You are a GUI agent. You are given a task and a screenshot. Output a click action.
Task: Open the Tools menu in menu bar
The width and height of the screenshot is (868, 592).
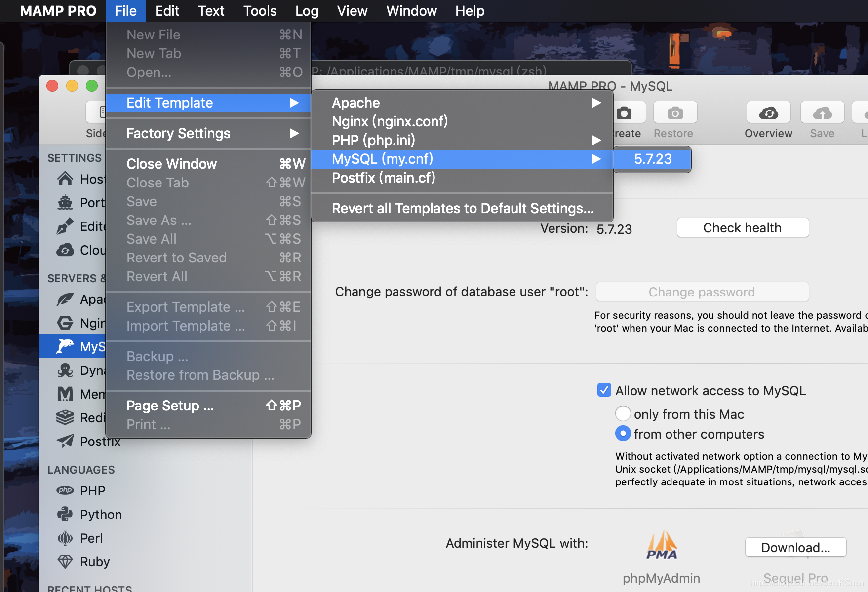260,11
